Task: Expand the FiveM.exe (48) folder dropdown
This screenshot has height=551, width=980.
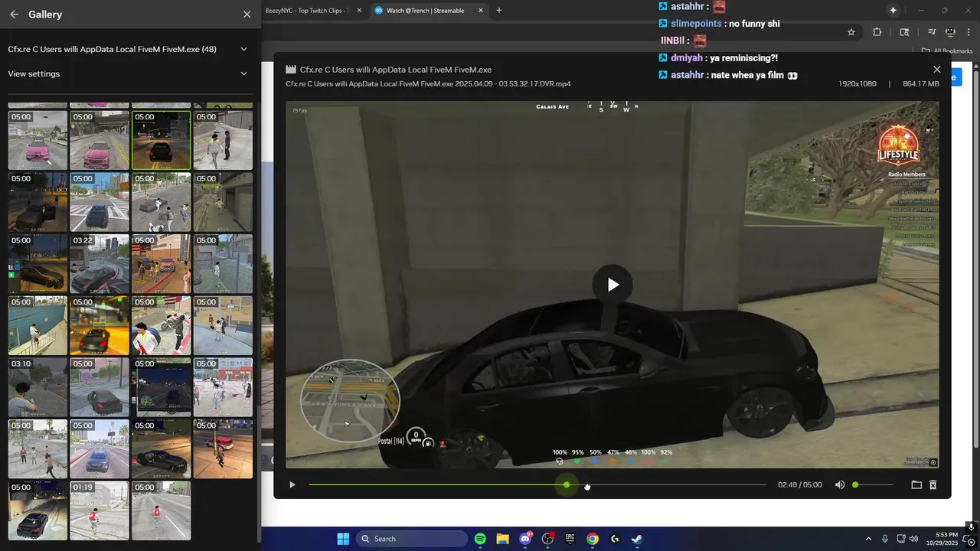Action: coord(243,49)
